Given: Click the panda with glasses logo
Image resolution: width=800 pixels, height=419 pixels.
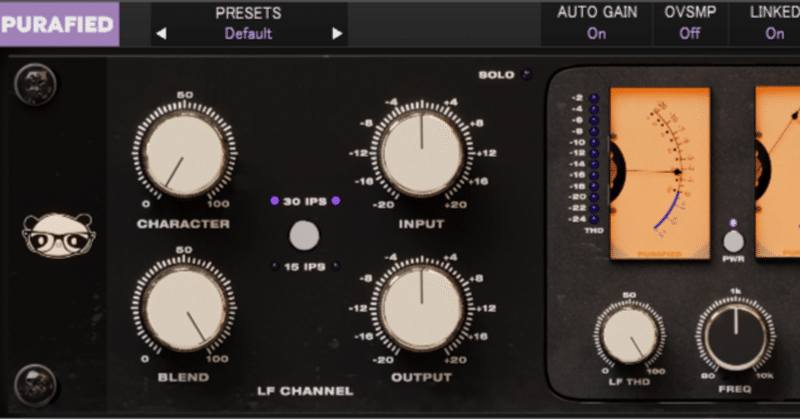Looking at the screenshot, I should pos(58,235).
